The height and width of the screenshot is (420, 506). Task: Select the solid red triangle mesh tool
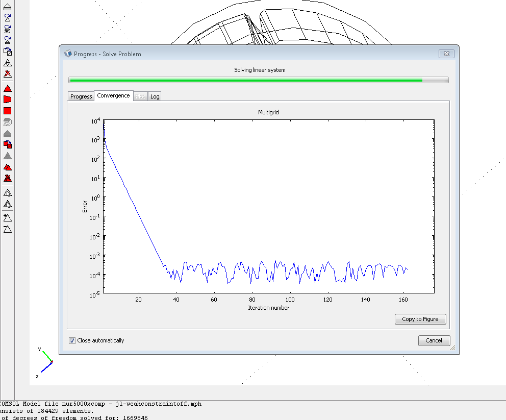point(8,88)
